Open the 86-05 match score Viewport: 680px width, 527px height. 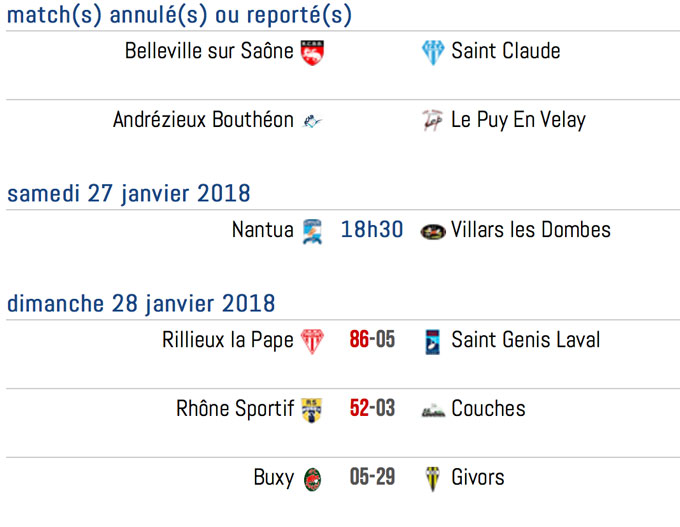tap(372, 339)
